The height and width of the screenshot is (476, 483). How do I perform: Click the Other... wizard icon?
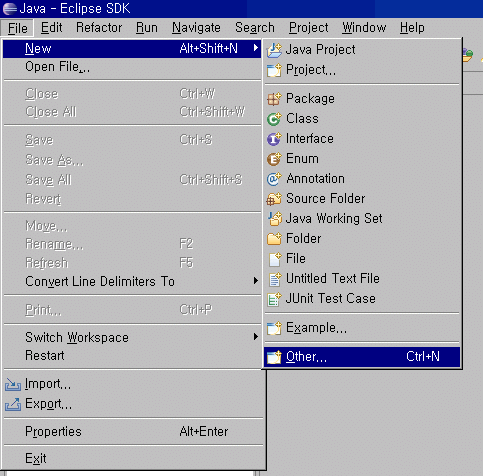click(274, 357)
